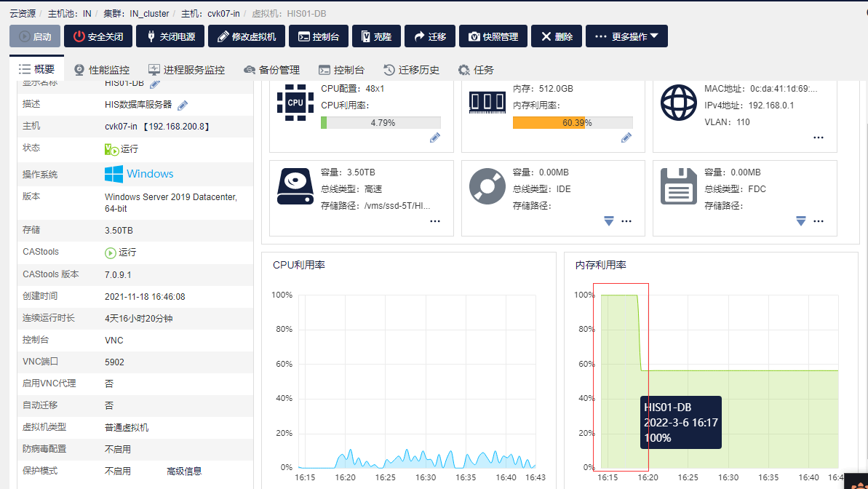Open floppy card ellipsis menu
This screenshot has height=489, width=868.
819,221
